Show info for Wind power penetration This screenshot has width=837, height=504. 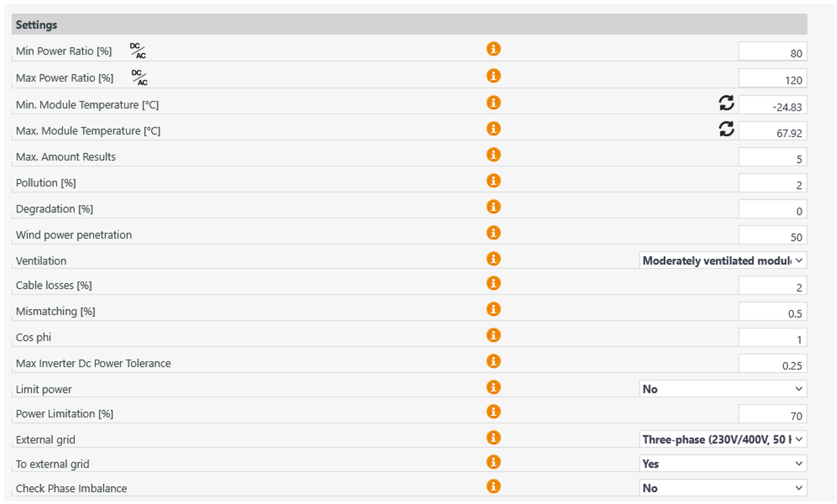[493, 233]
